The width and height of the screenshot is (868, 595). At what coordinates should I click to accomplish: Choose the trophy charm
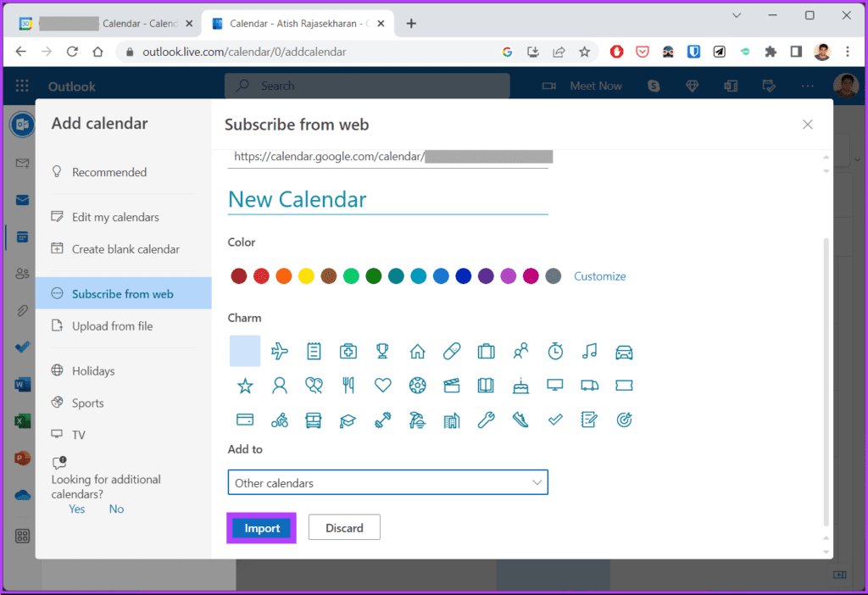[x=382, y=351]
